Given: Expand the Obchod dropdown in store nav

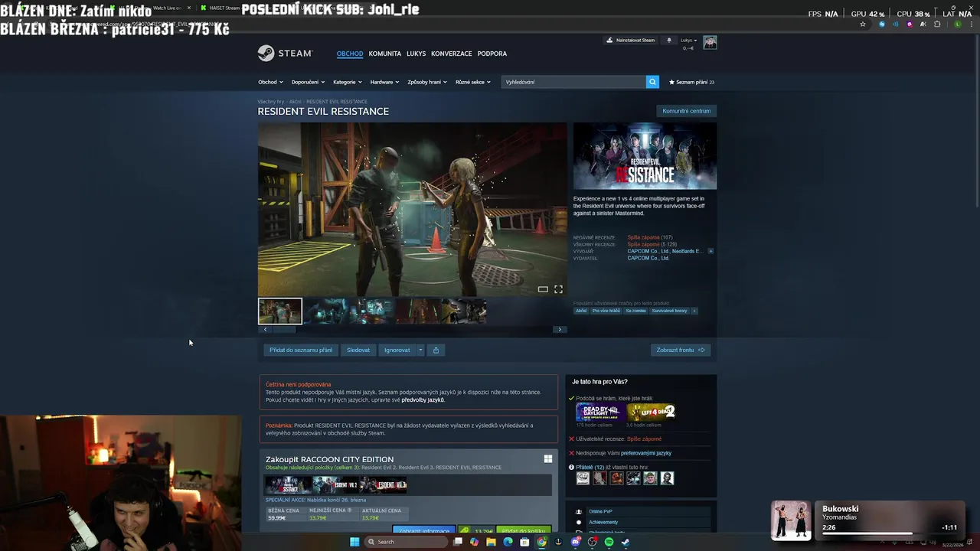Looking at the screenshot, I should 270,82.
